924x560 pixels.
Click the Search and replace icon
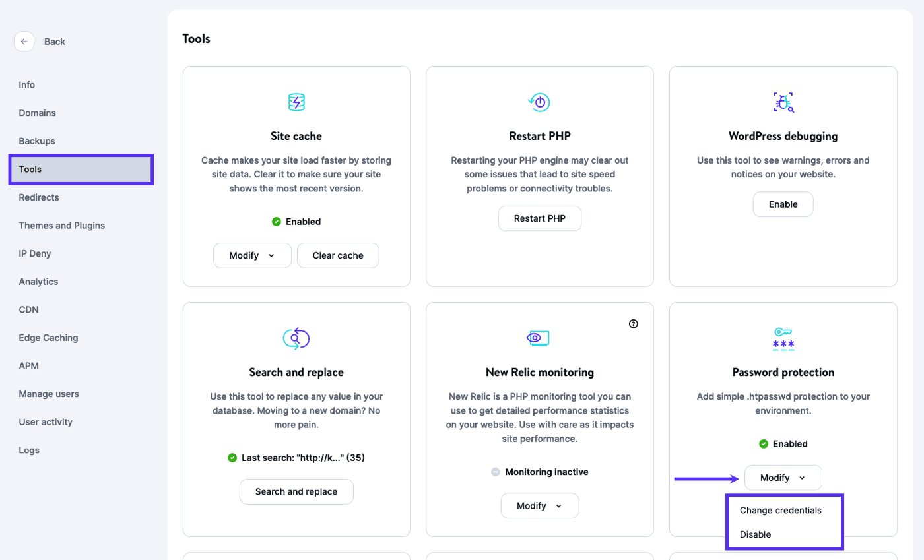[296, 338]
